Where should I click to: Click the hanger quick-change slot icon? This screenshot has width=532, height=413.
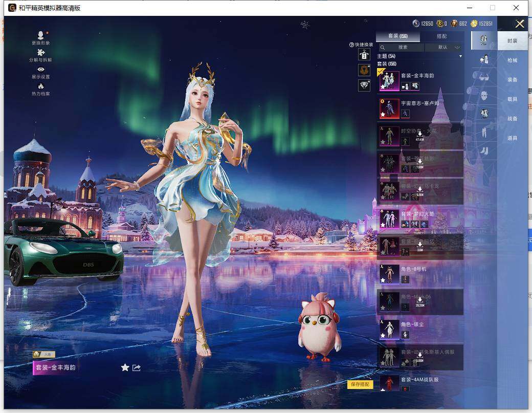coord(364,54)
